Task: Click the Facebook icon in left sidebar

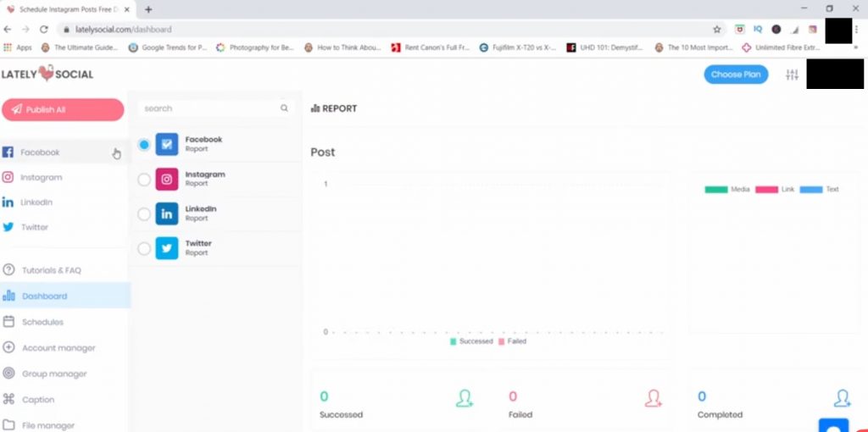Action: [x=8, y=152]
